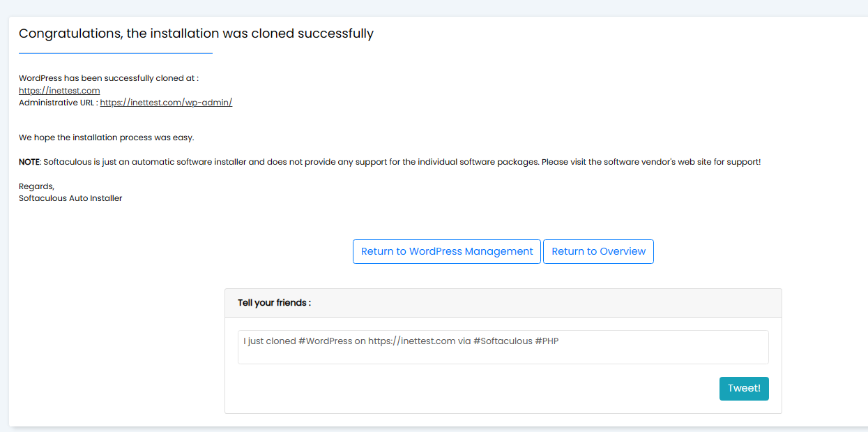Place cursor on inettest.com URL in tweet box

pyautogui.click(x=411, y=341)
